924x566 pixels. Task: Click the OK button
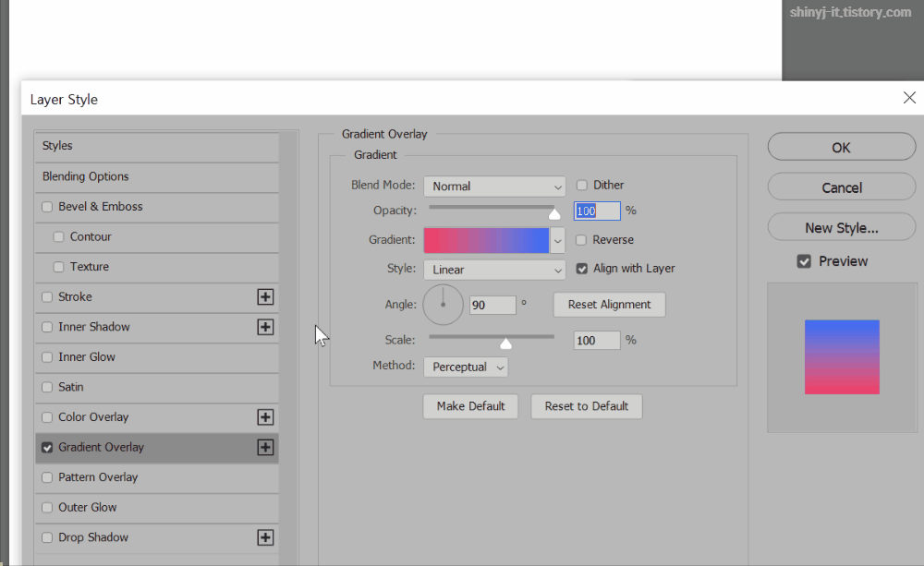842,147
